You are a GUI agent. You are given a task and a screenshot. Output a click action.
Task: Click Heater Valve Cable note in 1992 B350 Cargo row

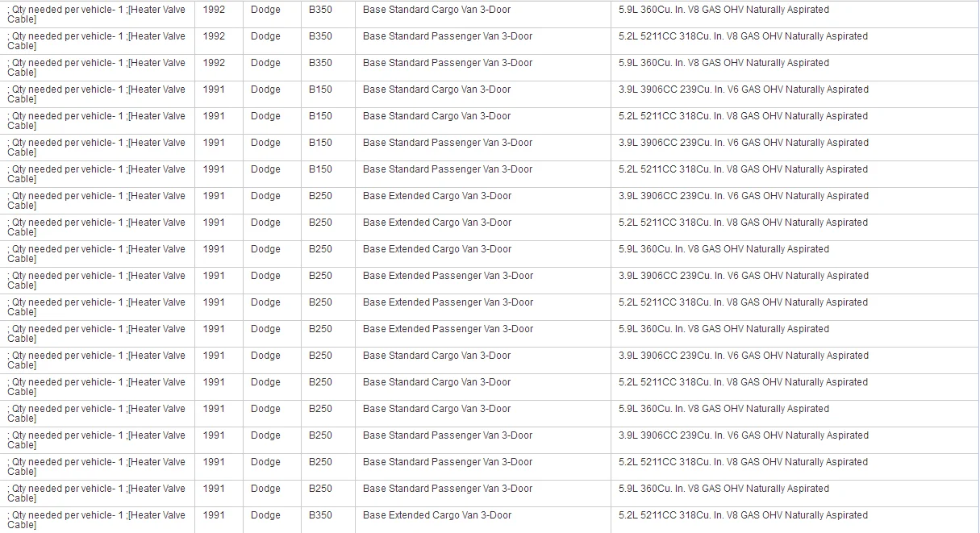pos(97,15)
